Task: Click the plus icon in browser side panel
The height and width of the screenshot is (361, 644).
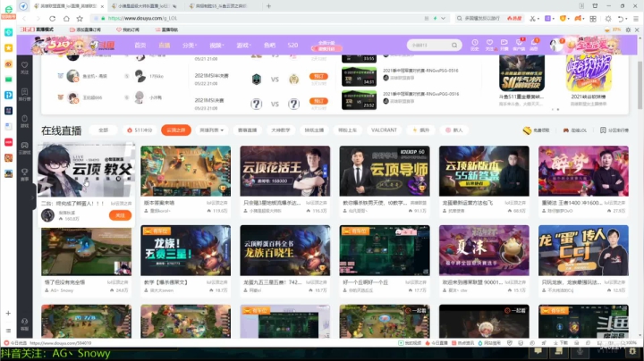Action: [x=8, y=313]
